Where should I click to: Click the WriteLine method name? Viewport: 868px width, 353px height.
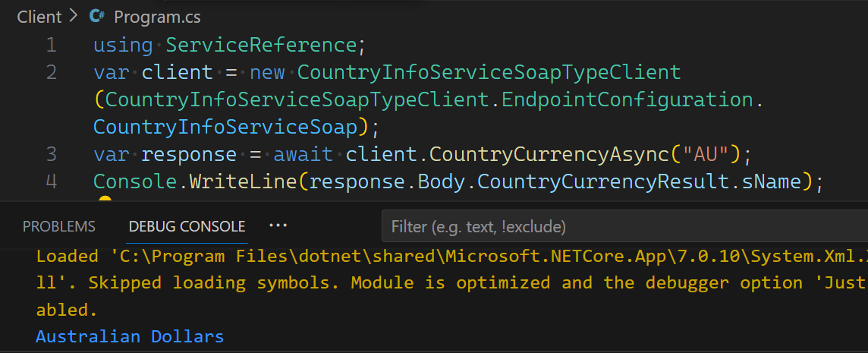[x=244, y=181]
